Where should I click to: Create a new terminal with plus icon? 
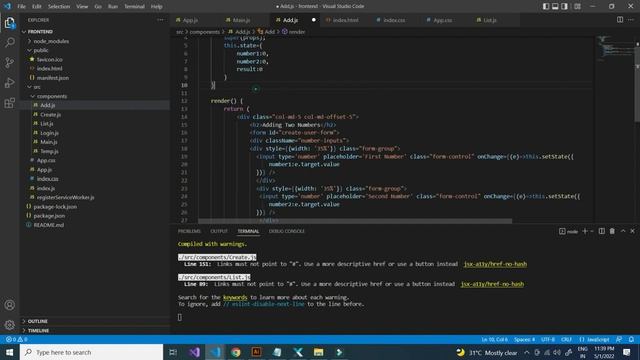click(x=584, y=231)
